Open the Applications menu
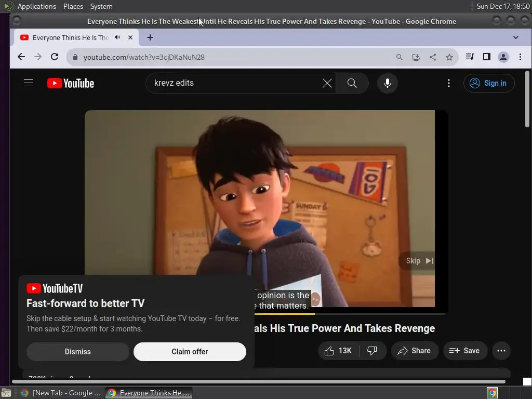 (x=37, y=6)
